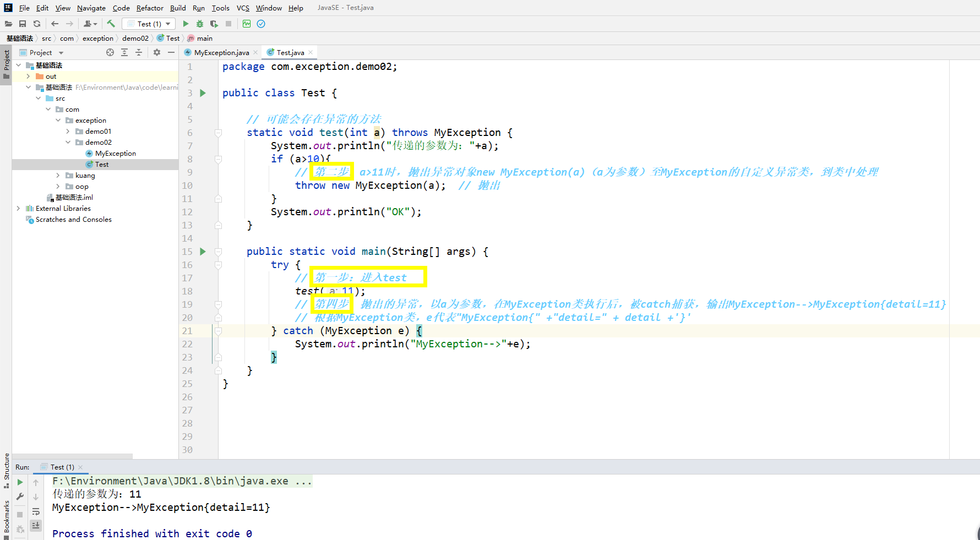The width and height of the screenshot is (980, 540).
Task: Open the Refactor menu
Action: tap(150, 8)
